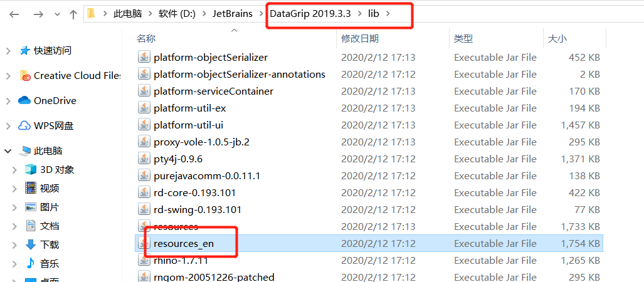Go forward with the Forward arrow
Image resolution: width=644 pixels, height=282 pixels.
[x=39, y=14]
